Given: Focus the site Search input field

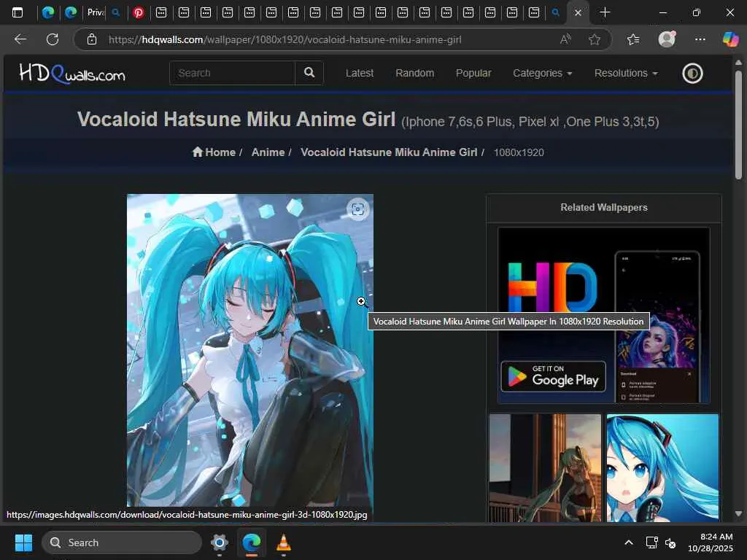Looking at the screenshot, I should (232, 73).
